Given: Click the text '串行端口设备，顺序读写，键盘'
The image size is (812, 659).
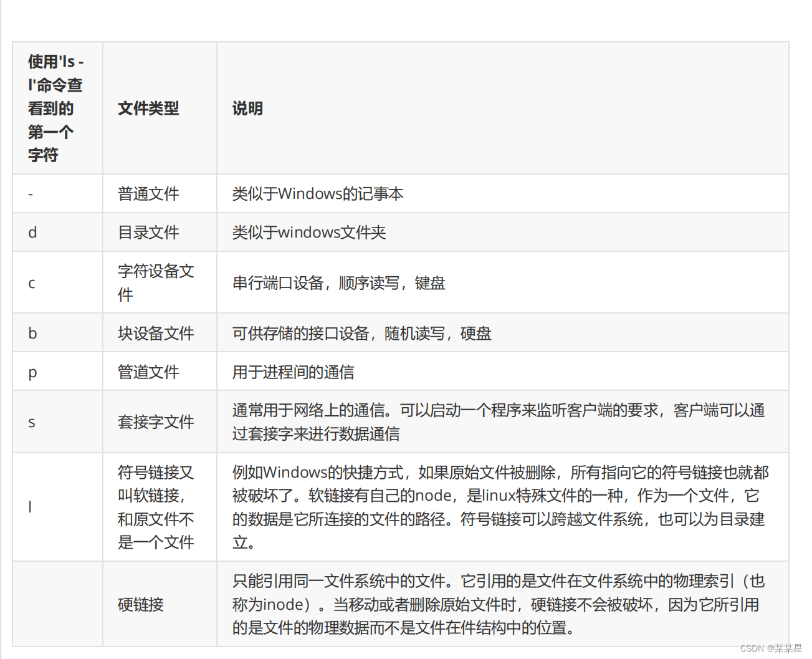Looking at the screenshot, I should pos(339,283).
